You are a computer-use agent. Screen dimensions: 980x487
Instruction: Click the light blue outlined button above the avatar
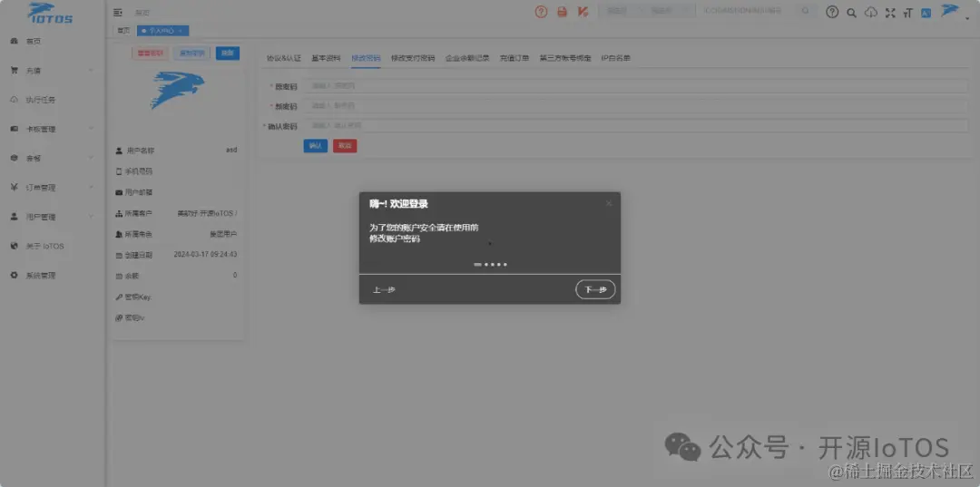[x=191, y=54]
